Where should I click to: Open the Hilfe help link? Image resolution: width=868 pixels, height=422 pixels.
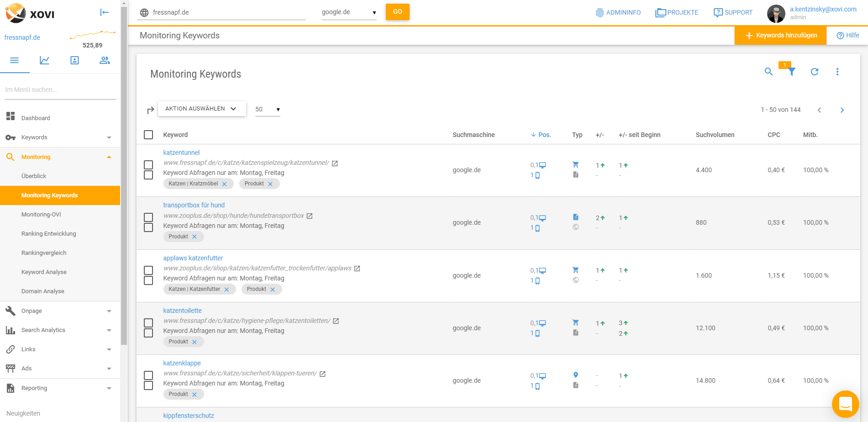[x=847, y=36]
